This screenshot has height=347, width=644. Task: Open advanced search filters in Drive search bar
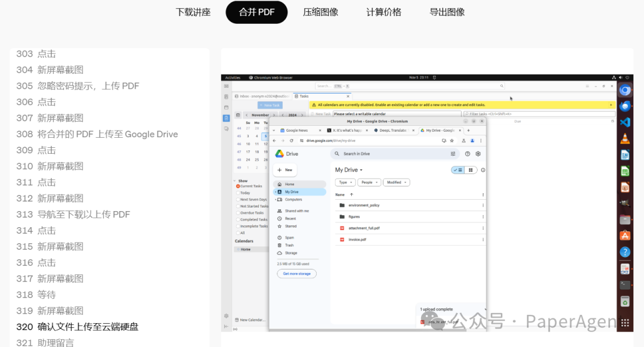(x=453, y=154)
